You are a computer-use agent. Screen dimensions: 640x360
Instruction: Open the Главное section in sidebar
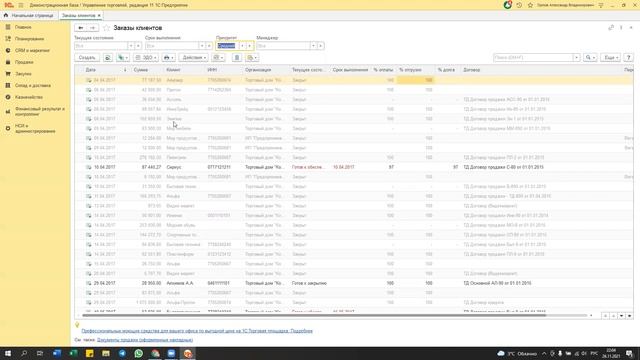coord(23,27)
